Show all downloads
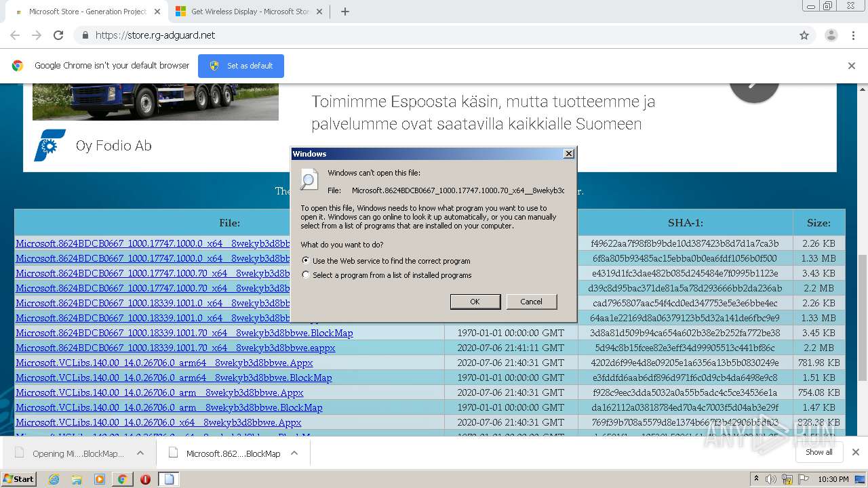The image size is (868, 488). coord(818,452)
